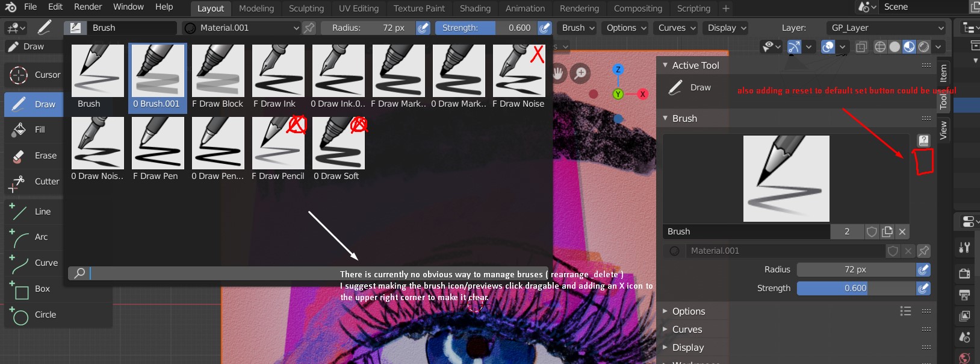Switch to wireframe viewport shading
The height and width of the screenshot is (364, 980).
[880, 46]
